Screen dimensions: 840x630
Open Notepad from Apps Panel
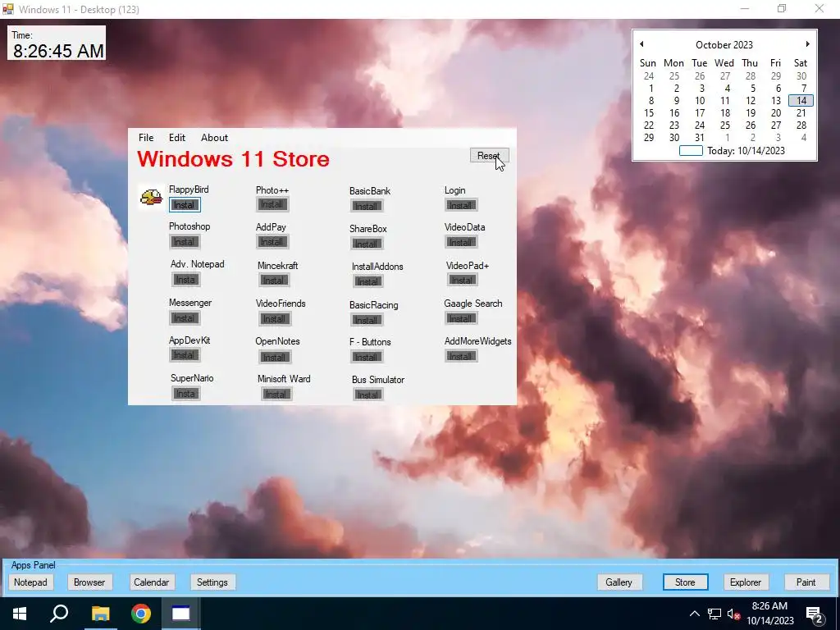pos(30,582)
